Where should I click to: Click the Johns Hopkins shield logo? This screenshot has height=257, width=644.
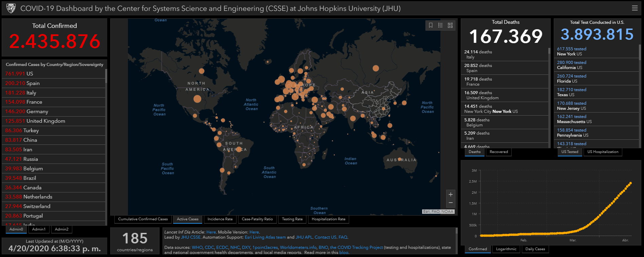point(11,8)
